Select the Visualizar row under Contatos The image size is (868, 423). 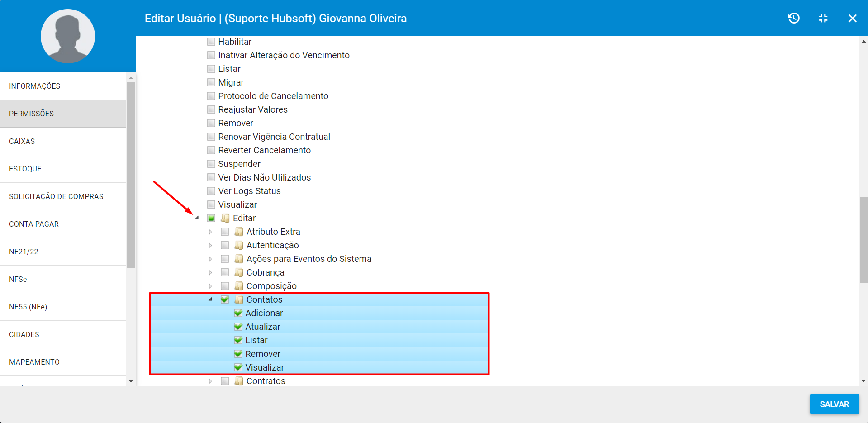319,367
